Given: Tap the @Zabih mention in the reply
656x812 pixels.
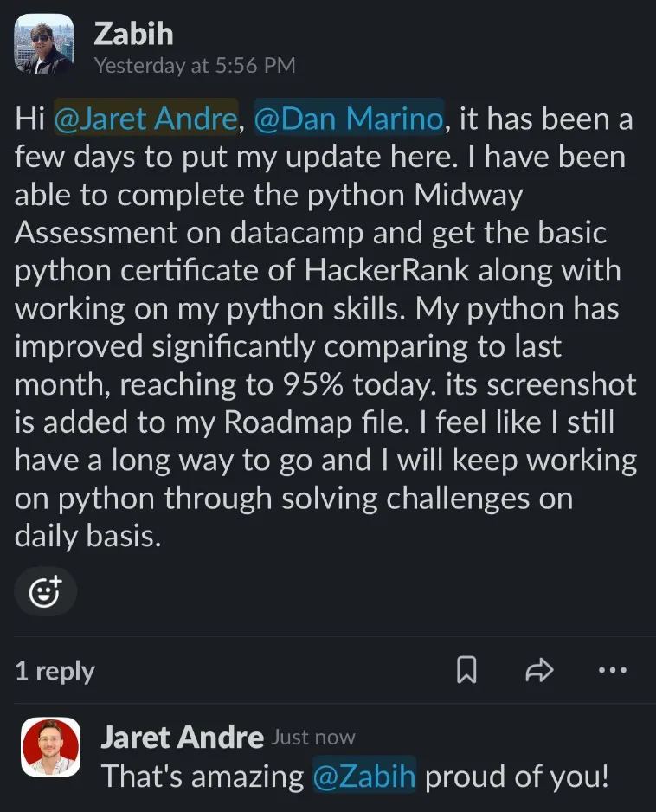Looking at the screenshot, I should click(364, 776).
